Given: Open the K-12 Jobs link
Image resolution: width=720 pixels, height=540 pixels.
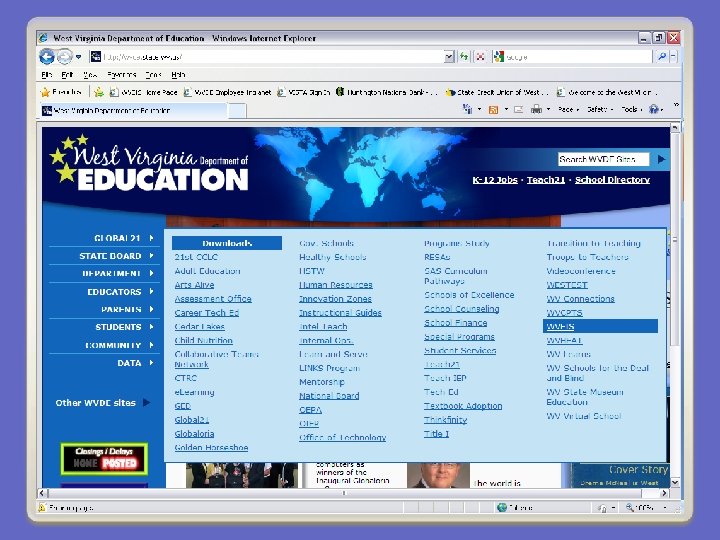Looking at the screenshot, I should pos(495,180).
